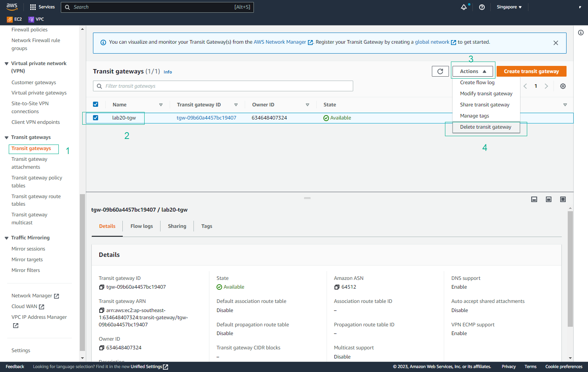Uncheck the lab20-tgw row checkbox

95,118
